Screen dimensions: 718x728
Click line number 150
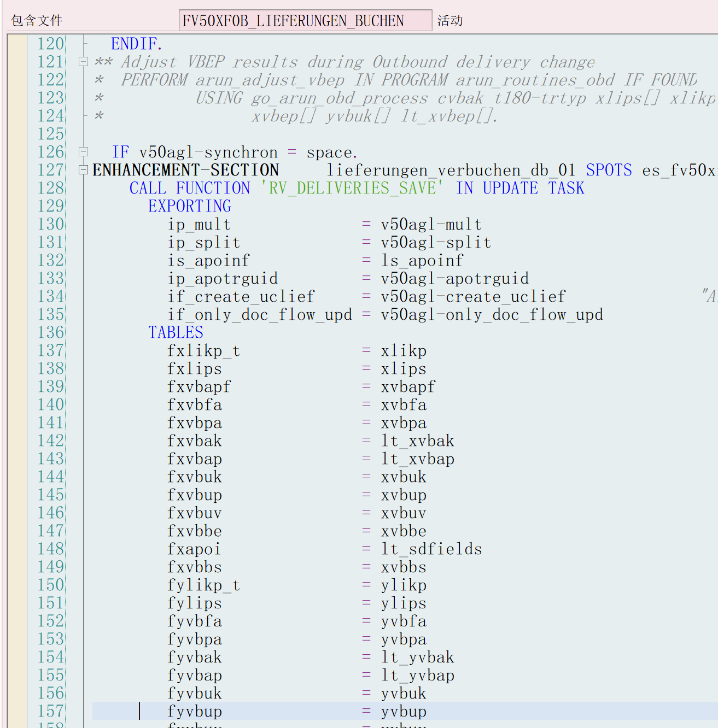(50, 585)
